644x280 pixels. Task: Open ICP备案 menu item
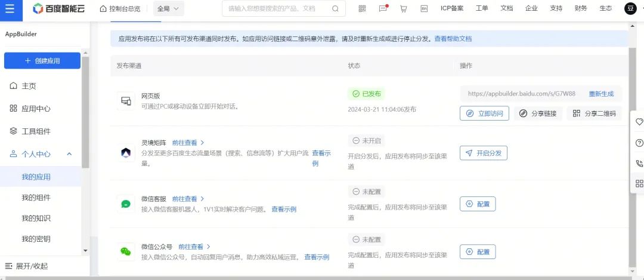[452, 8]
